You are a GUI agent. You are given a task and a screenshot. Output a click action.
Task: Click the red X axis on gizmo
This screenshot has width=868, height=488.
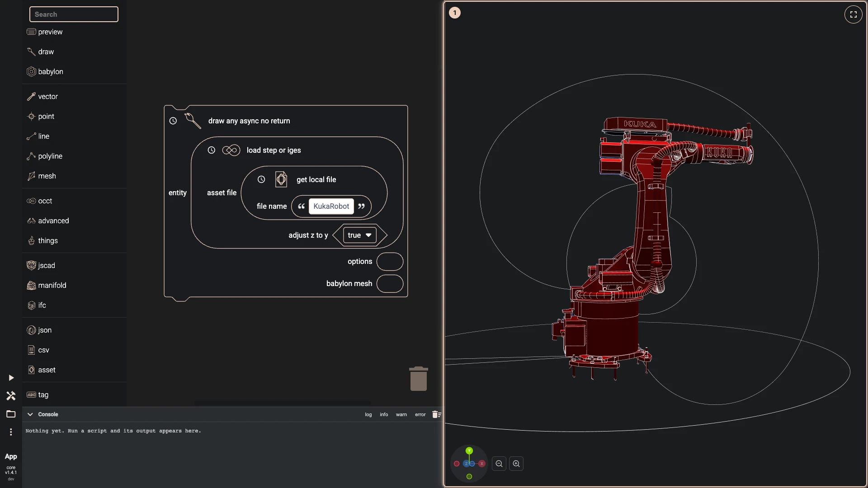click(x=482, y=464)
